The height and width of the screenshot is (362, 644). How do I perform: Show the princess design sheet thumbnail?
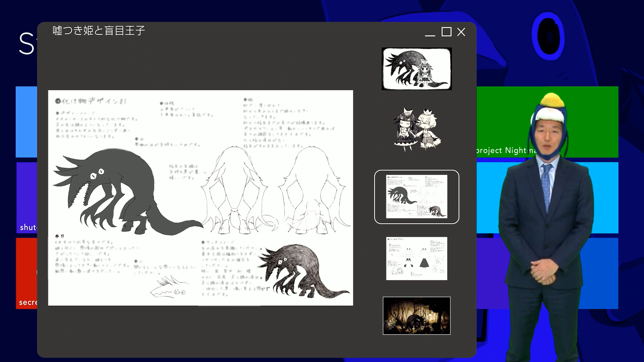(417, 258)
